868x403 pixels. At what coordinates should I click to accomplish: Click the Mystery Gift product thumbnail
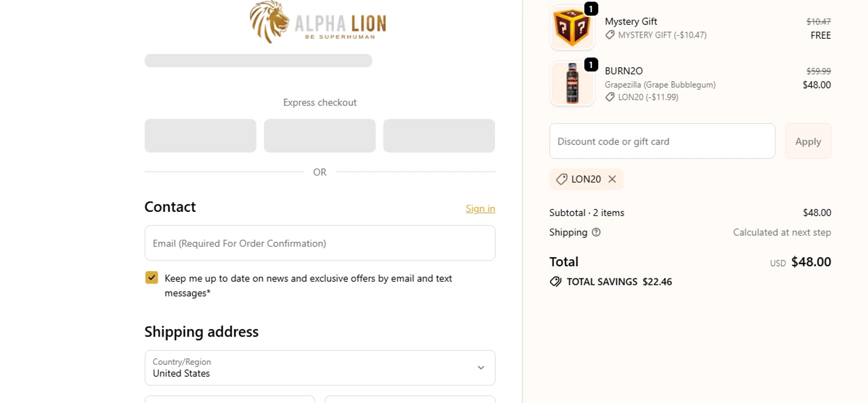(x=572, y=28)
